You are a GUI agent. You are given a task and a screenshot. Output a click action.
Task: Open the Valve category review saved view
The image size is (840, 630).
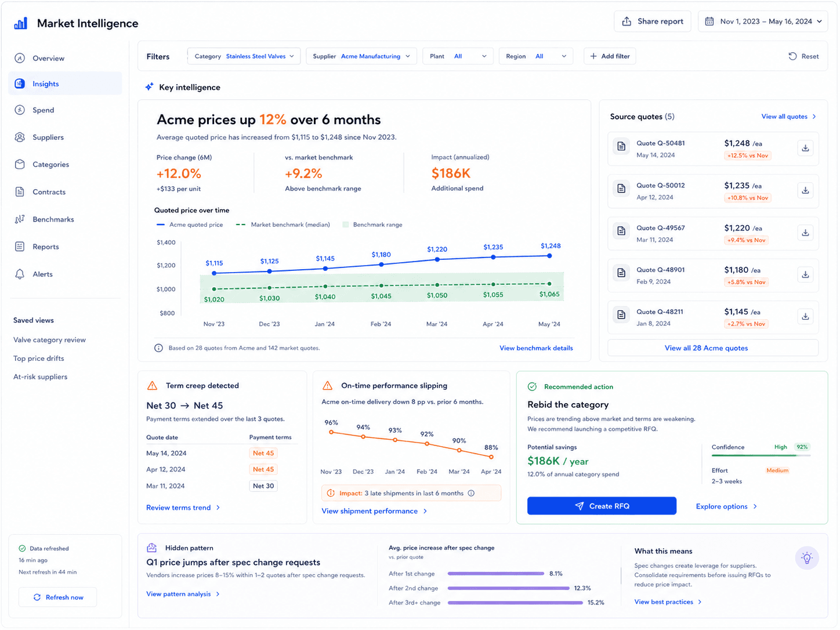pyautogui.click(x=49, y=340)
